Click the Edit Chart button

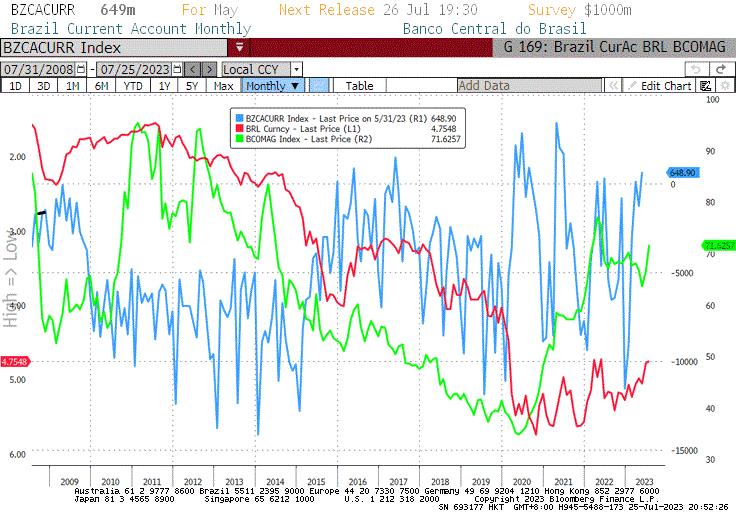[659, 86]
